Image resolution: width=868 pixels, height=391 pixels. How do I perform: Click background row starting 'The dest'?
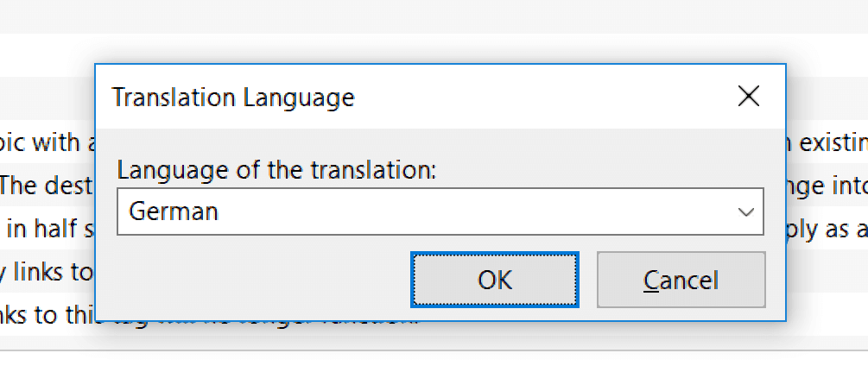[x=47, y=186]
